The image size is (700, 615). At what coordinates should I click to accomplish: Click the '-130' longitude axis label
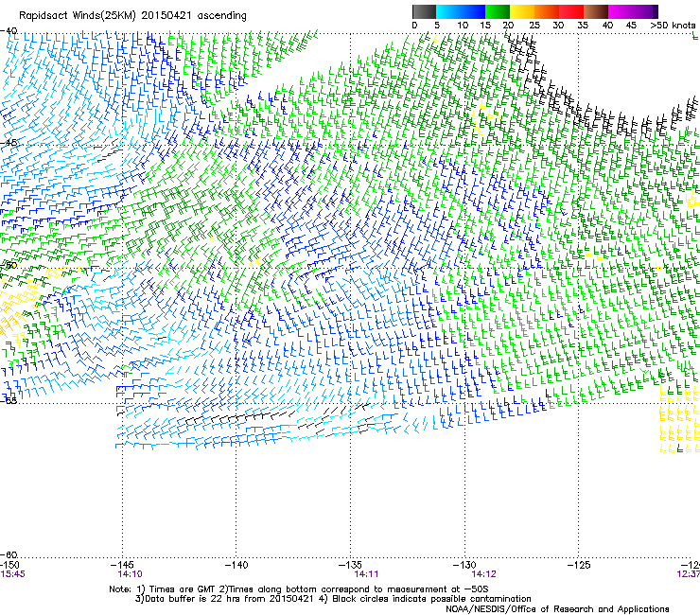pos(464,565)
